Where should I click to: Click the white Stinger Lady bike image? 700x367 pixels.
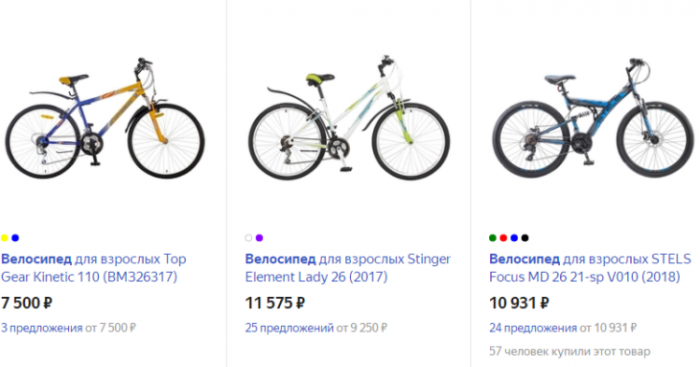pos(349,118)
